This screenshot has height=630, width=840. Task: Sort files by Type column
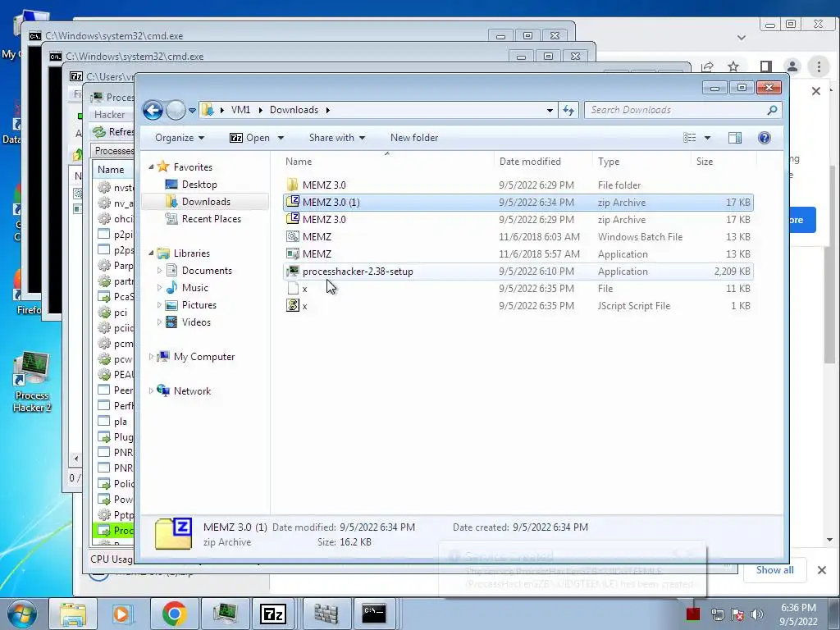click(641, 162)
